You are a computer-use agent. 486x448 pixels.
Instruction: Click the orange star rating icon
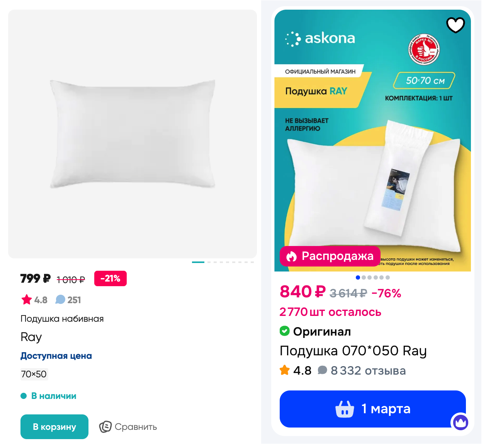point(285,370)
